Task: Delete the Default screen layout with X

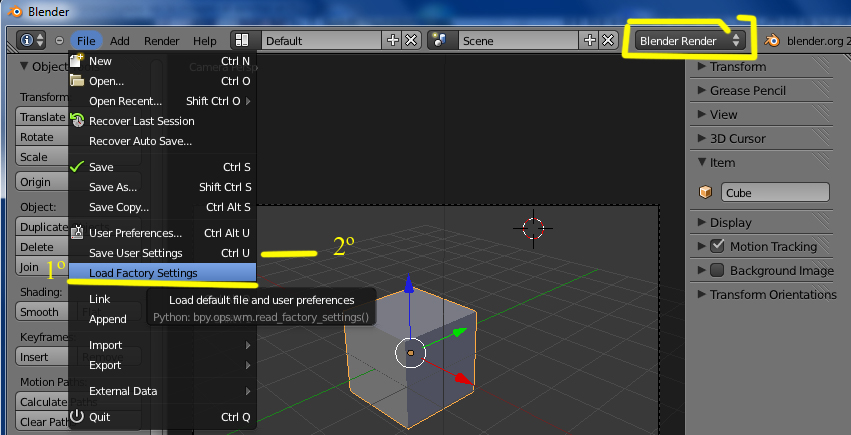Action: [x=412, y=41]
